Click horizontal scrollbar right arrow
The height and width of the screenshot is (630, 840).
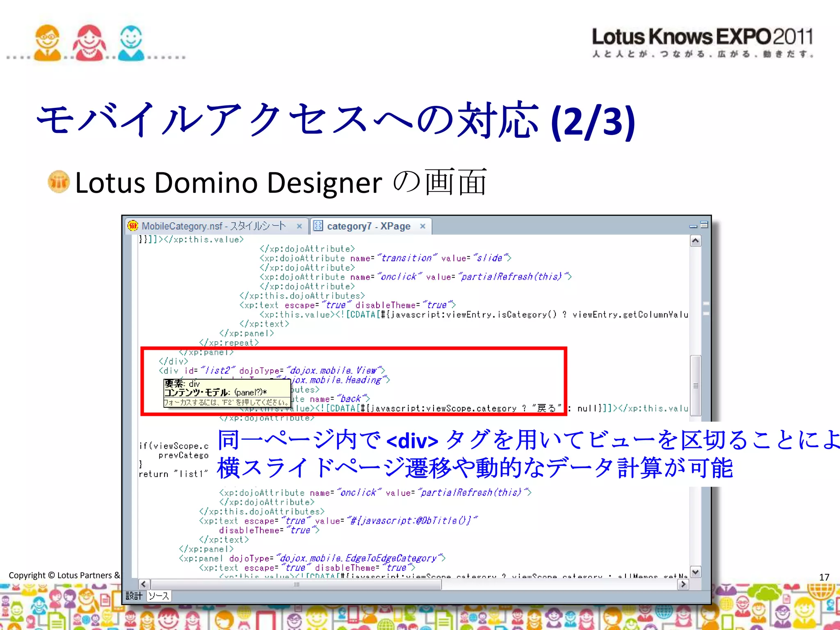[683, 584]
